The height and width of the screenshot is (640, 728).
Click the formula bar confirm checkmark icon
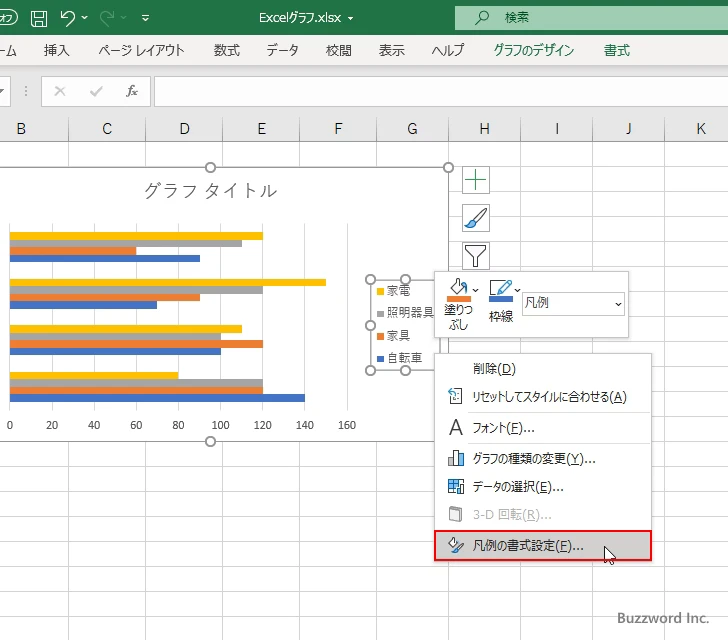point(96,91)
